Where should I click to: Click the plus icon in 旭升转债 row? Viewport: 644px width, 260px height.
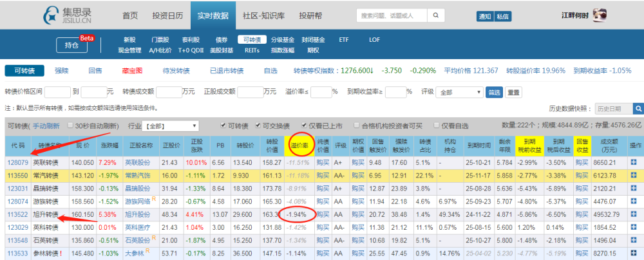[634, 214]
